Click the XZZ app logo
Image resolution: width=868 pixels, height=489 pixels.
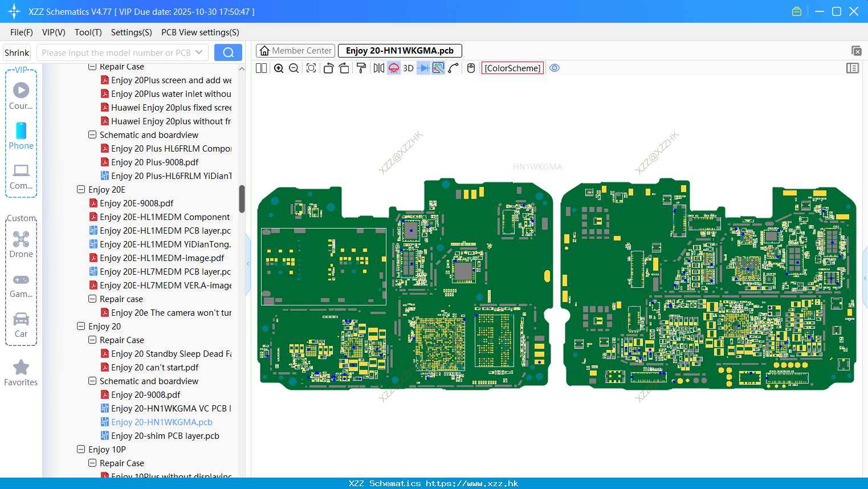[x=14, y=11]
